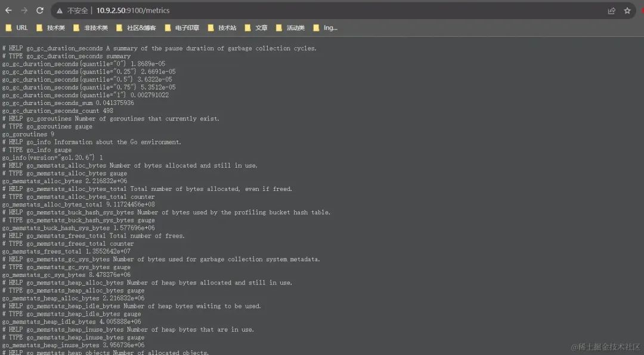Click the go_memstats_heap_inuse_bytes 3.956736e+06 line

pyautogui.click(x=73, y=345)
